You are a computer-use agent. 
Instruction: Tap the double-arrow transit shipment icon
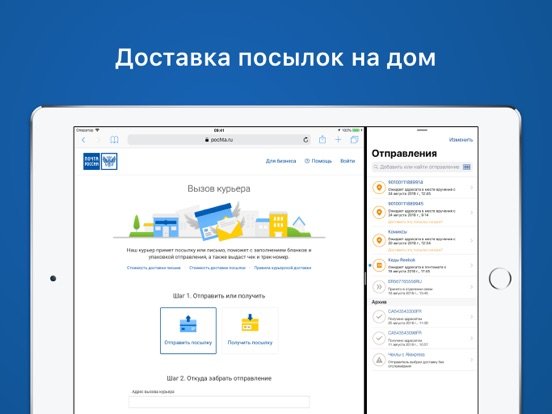pyautogui.click(x=379, y=287)
